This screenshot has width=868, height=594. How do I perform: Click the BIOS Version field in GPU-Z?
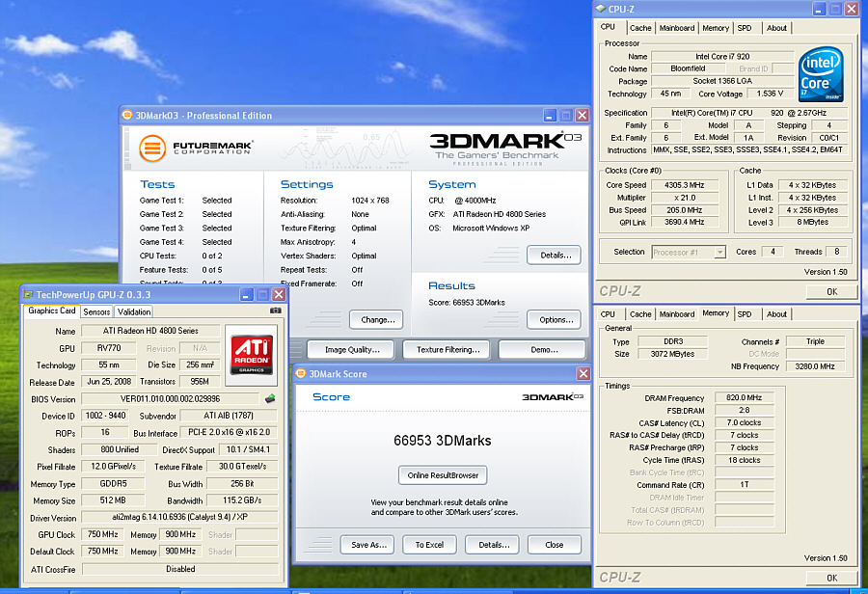(170, 398)
